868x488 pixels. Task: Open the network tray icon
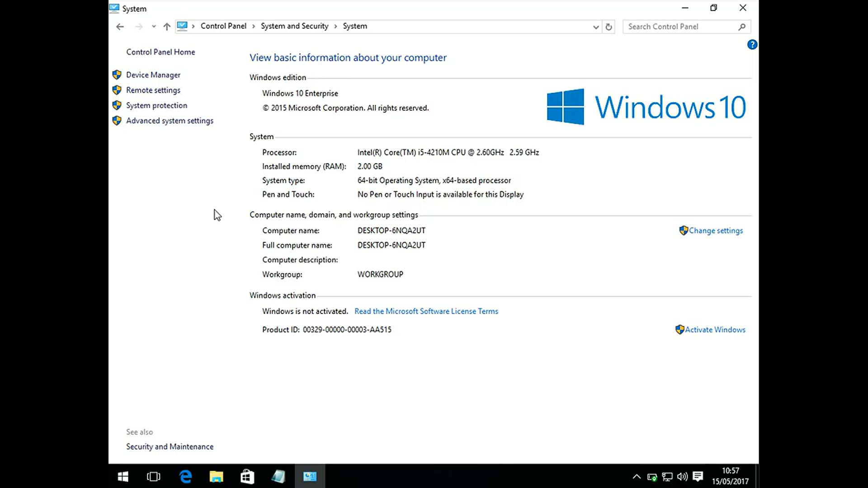coord(667,477)
